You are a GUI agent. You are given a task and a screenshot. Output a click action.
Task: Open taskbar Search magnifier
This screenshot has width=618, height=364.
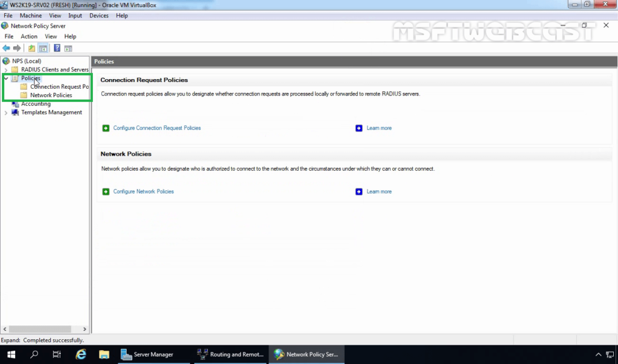click(34, 354)
